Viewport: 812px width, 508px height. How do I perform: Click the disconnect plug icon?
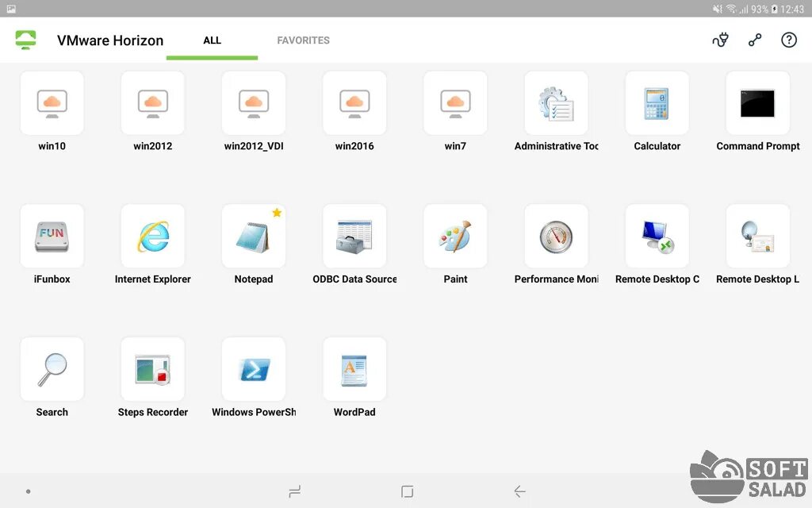coord(720,40)
